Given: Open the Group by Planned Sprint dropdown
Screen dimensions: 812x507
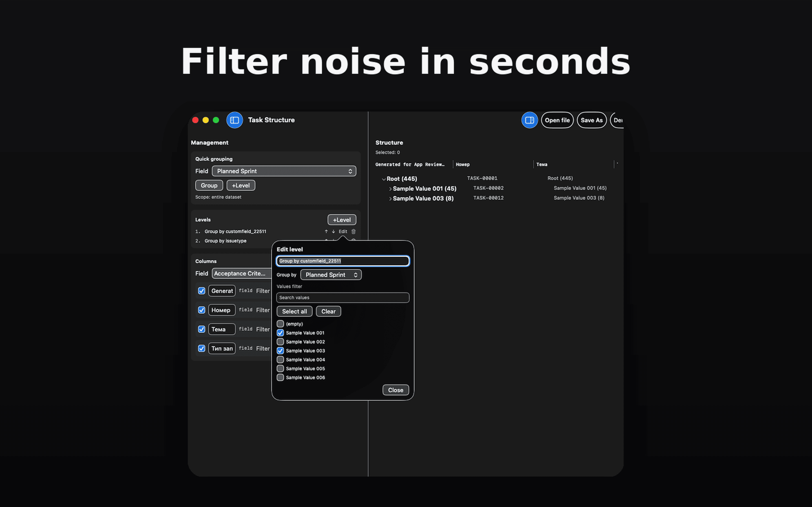Looking at the screenshot, I should pyautogui.click(x=331, y=275).
